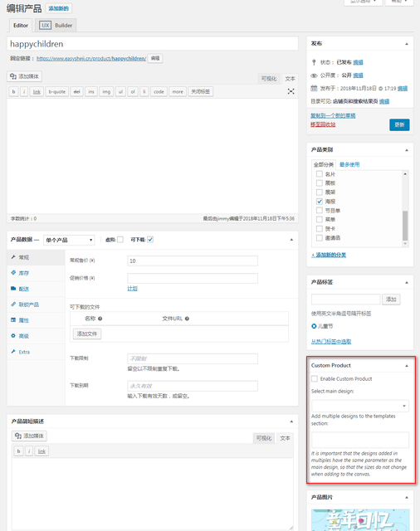Toggle fullscreen distraction-free editor icon
The height and width of the screenshot is (531, 420).
coord(291,91)
